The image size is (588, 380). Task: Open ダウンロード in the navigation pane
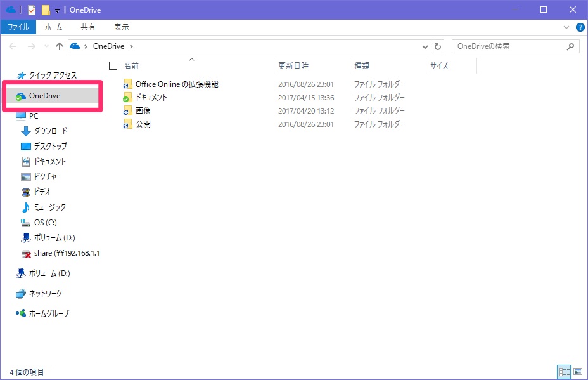point(51,131)
